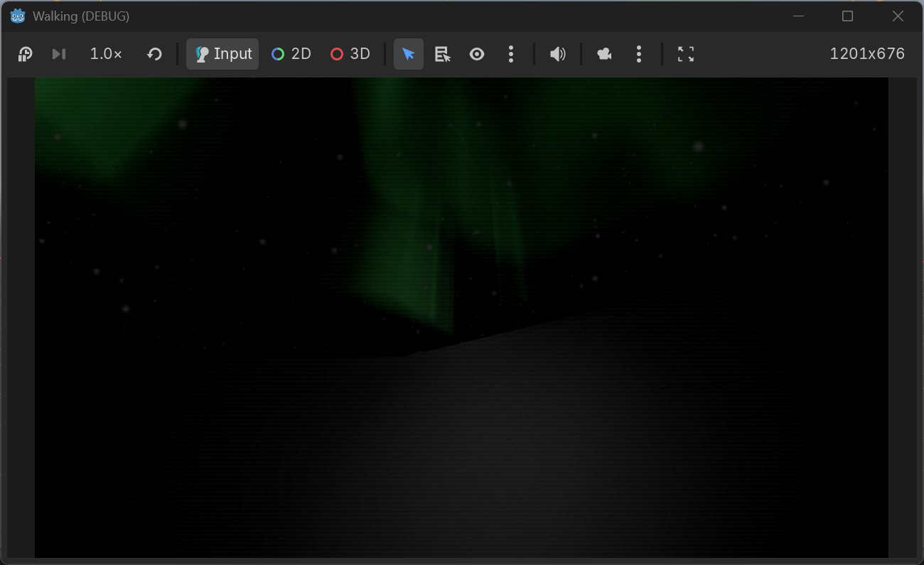Advance one frame with Next Frame button
The width and height of the screenshot is (924, 565).
59,54
